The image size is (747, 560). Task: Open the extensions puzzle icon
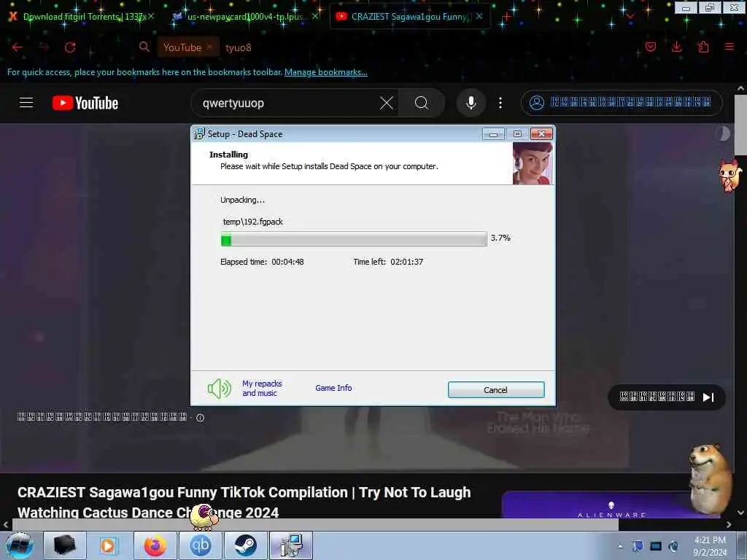point(703,47)
